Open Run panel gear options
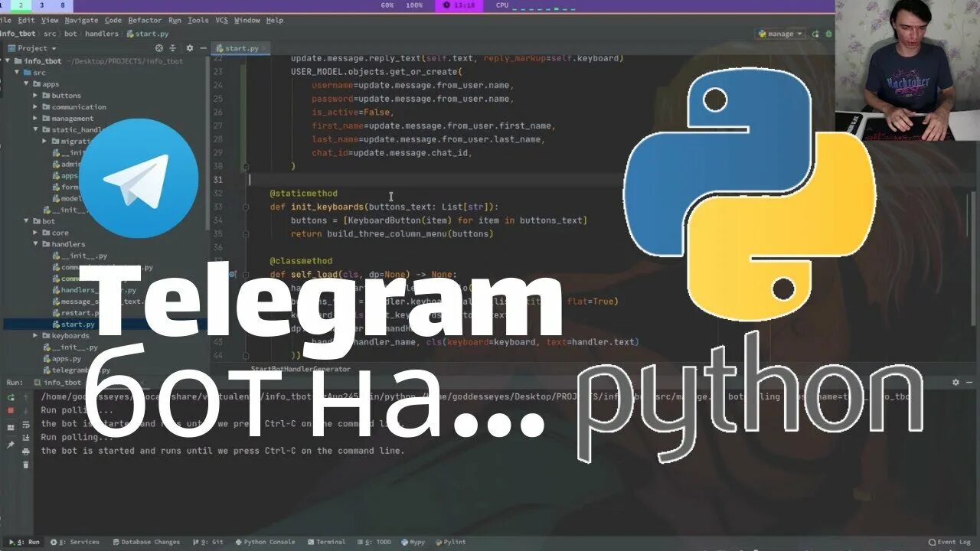The image size is (980, 551). (x=955, y=382)
